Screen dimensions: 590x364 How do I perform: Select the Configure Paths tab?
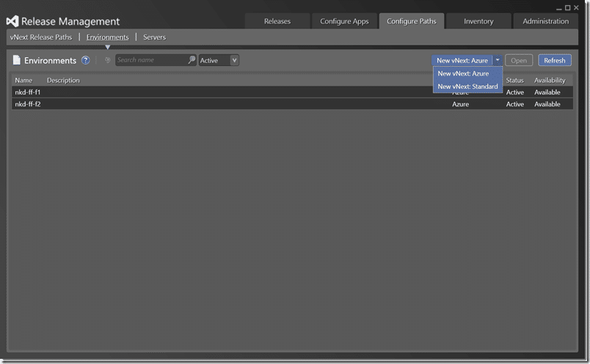(412, 21)
